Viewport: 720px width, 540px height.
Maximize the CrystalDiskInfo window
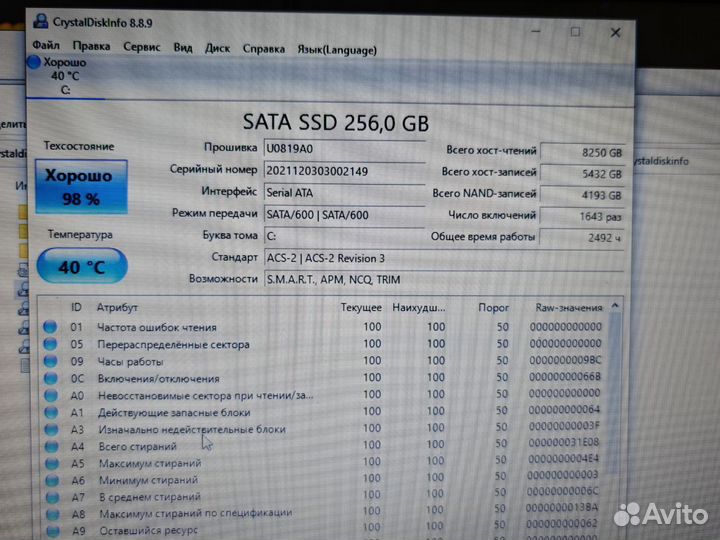575,32
